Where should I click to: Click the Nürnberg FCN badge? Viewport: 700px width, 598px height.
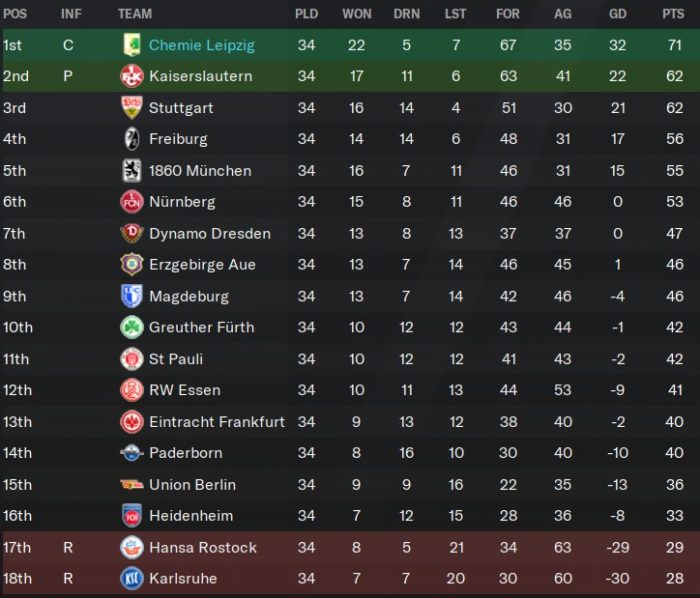tap(132, 202)
